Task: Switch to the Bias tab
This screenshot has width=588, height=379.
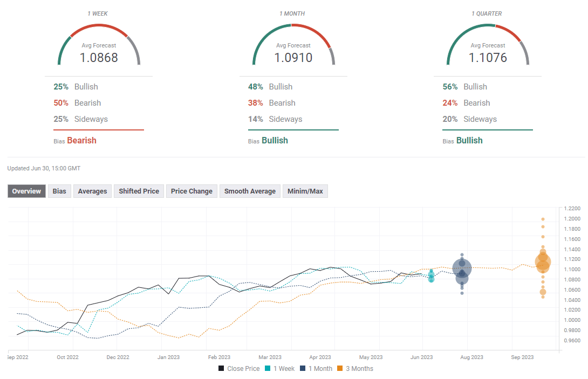Action: click(x=59, y=191)
